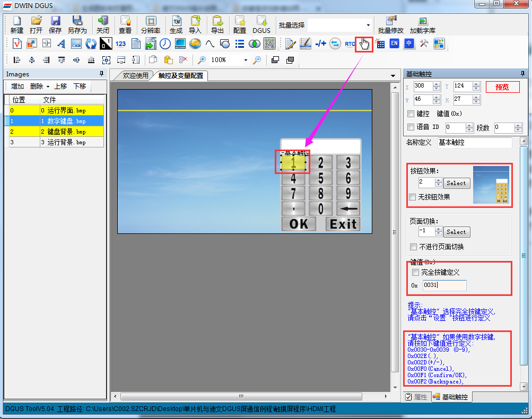Check the 不进行页面切换 checkbox
The height and width of the screenshot is (419, 532).
point(414,247)
